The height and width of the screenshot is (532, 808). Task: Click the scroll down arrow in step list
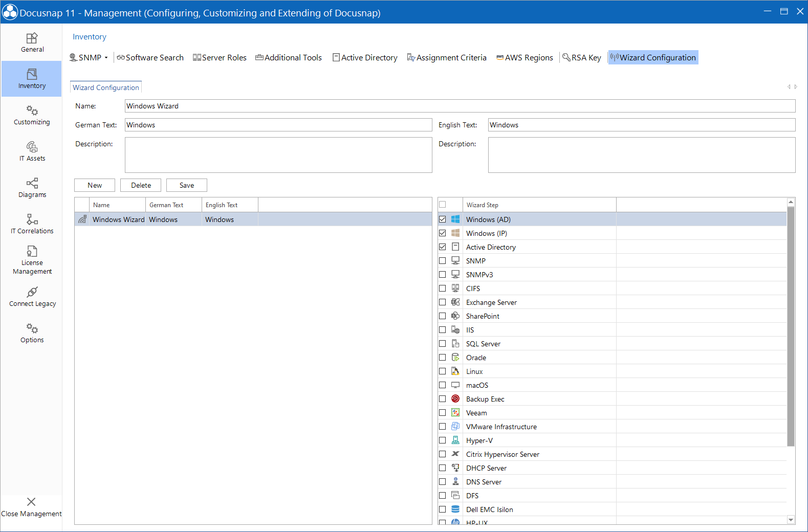click(x=791, y=520)
